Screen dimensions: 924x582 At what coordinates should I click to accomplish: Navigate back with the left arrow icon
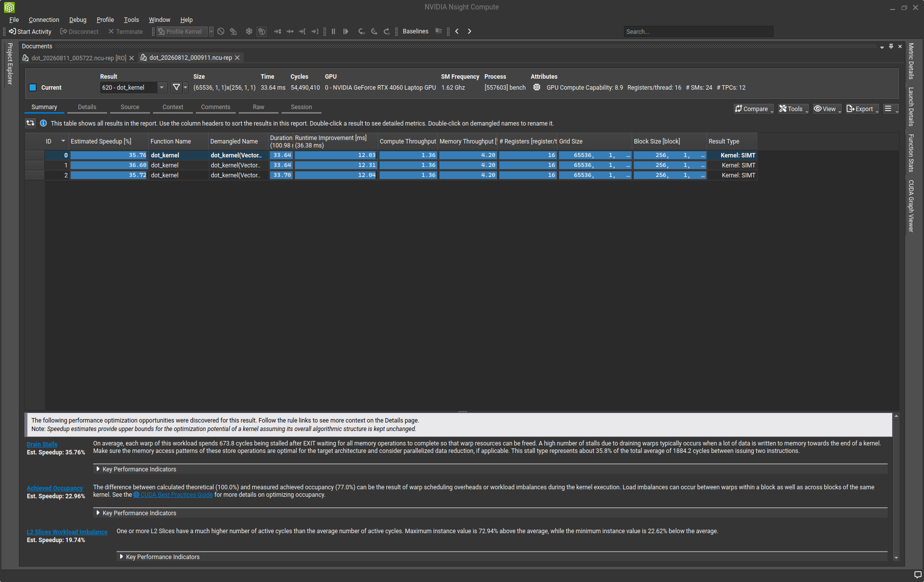[x=457, y=31]
